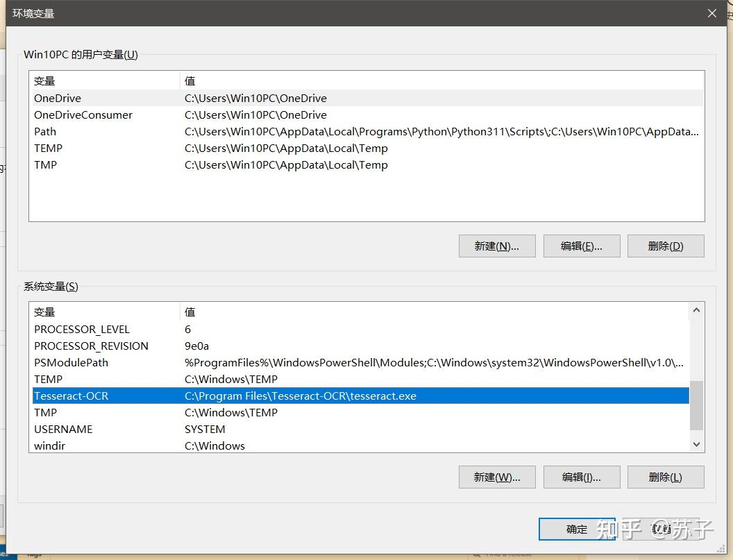The width and height of the screenshot is (733, 560).
Task: Click the 新建(W) button for system variables
Action: point(497,477)
